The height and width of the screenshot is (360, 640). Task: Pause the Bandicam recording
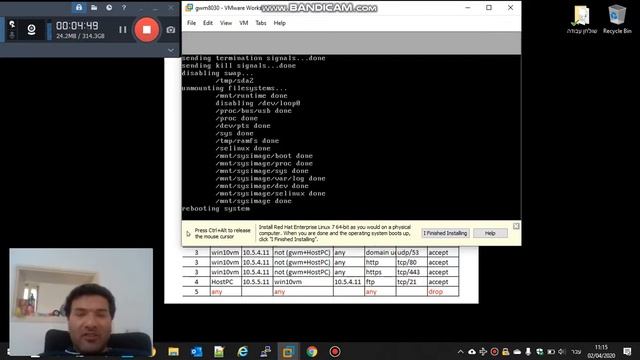123,29
